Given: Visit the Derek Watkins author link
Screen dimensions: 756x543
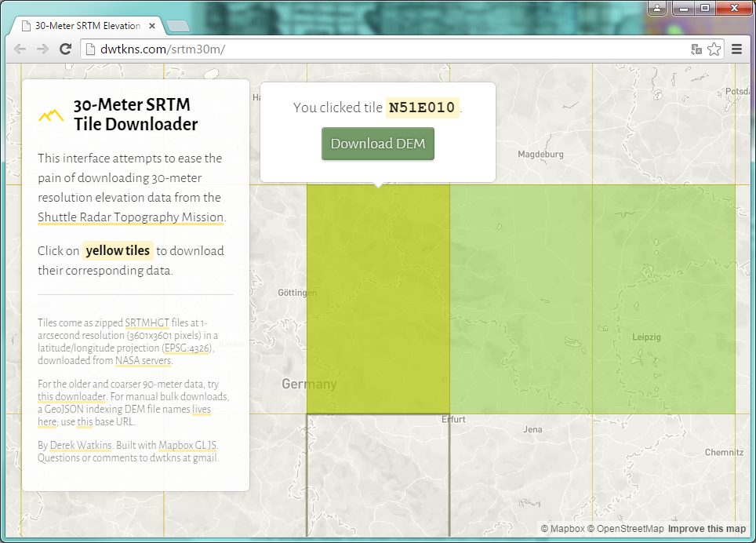Looking at the screenshot, I should tap(81, 445).
